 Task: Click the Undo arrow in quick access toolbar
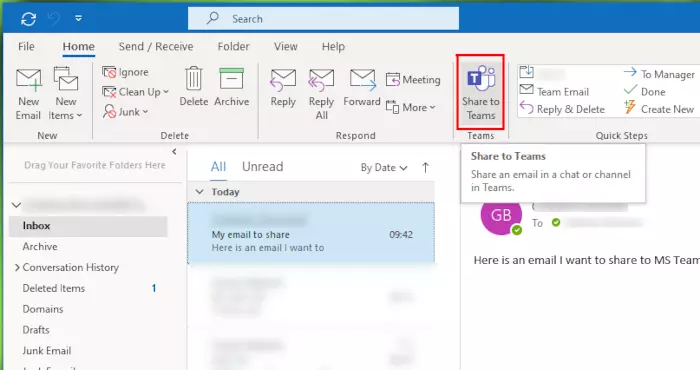click(54, 19)
